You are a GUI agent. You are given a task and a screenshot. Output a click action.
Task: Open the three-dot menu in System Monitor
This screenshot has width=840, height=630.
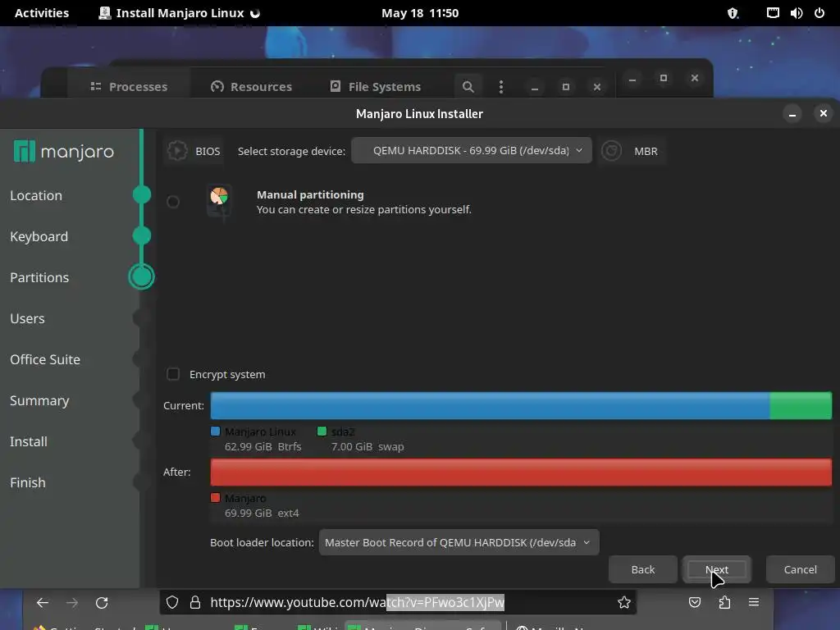(501, 87)
